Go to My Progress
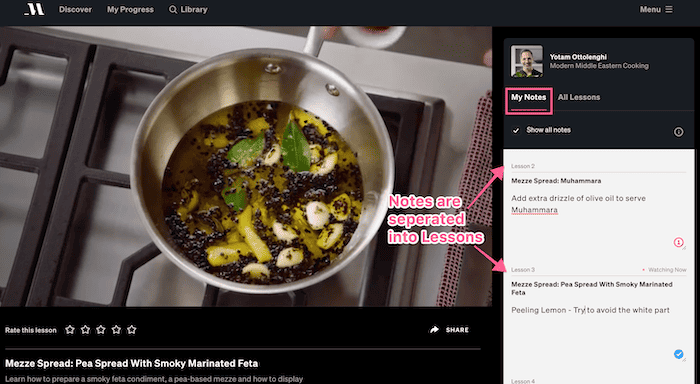The image size is (700, 384). [x=130, y=9]
